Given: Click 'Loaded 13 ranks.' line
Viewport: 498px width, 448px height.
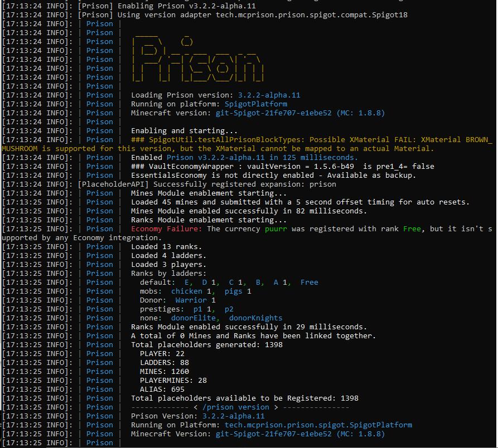Looking at the screenshot, I should [166, 246].
